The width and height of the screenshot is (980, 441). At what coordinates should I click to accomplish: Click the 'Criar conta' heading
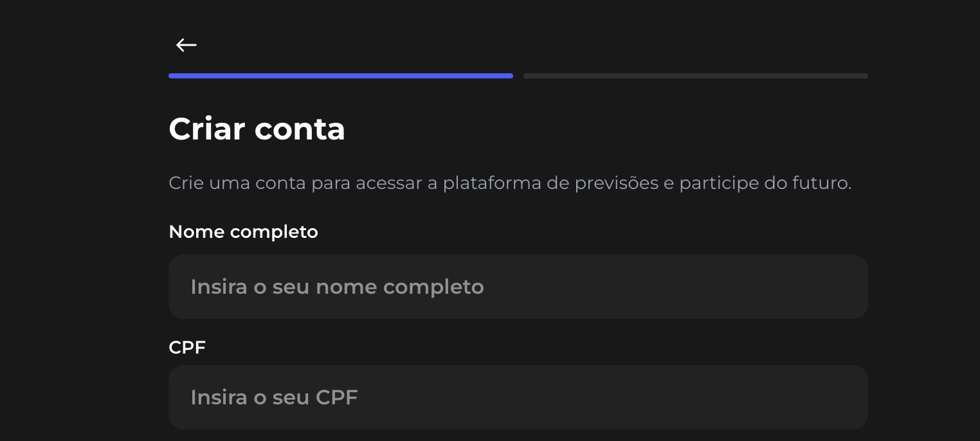pos(257,129)
